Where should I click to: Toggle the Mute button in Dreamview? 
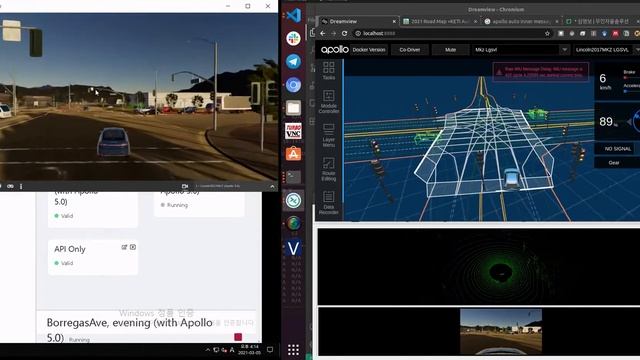pyautogui.click(x=450, y=50)
